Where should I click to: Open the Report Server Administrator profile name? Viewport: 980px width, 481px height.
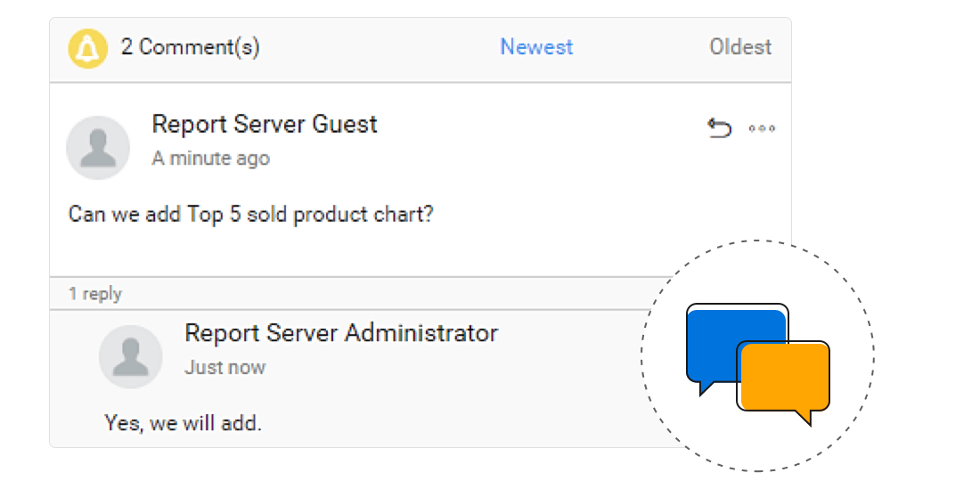(x=341, y=334)
